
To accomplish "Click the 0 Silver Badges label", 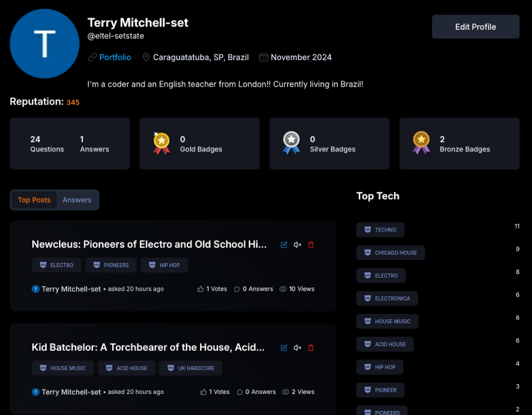I will click(x=333, y=144).
